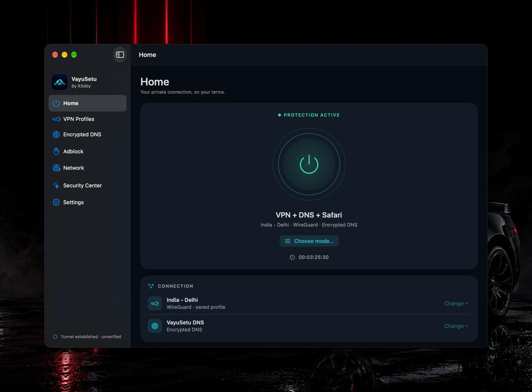
Task: Open Change dropdown for India - Delhi
Action: pyautogui.click(x=456, y=304)
